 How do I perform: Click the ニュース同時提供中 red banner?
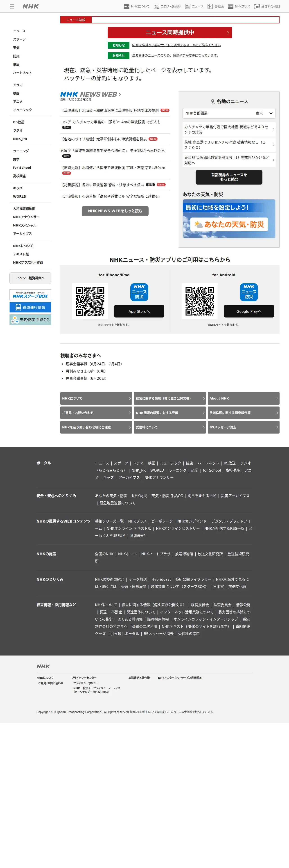[170, 33]
